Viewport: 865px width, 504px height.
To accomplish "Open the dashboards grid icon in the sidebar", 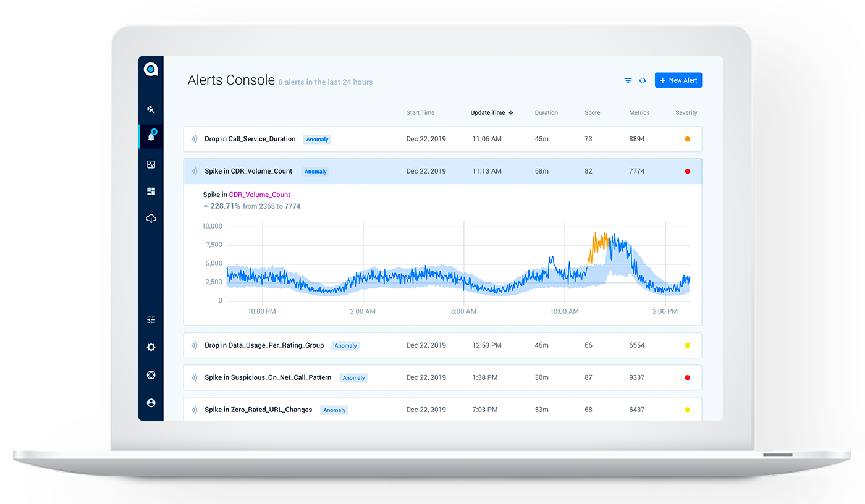I will 151,191.
